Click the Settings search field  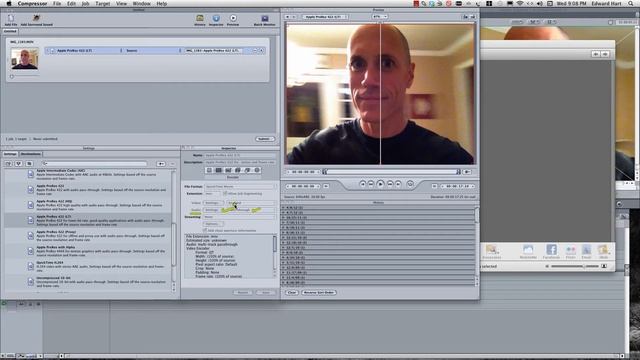(x=94, y=164)
